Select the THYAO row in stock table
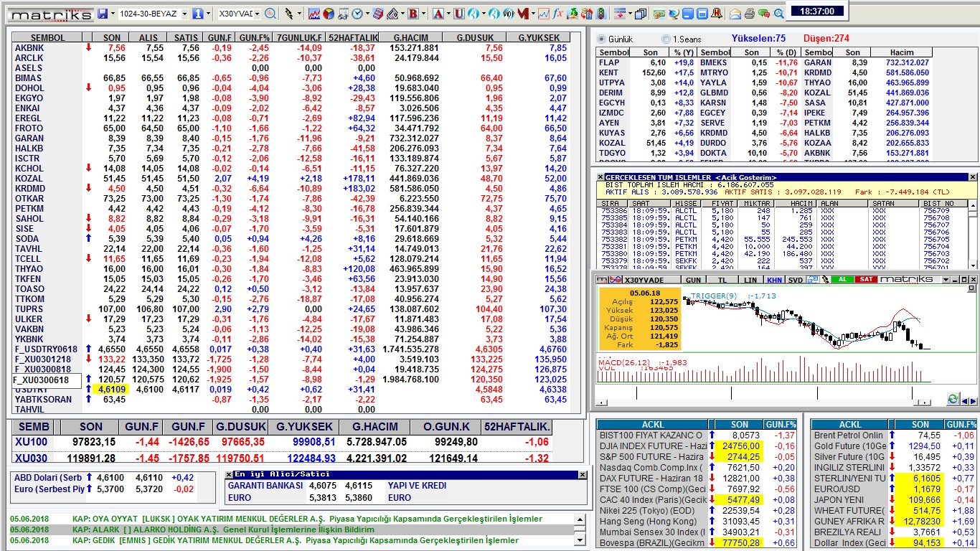This screenshot has width=980, height=551. (290, 268)
